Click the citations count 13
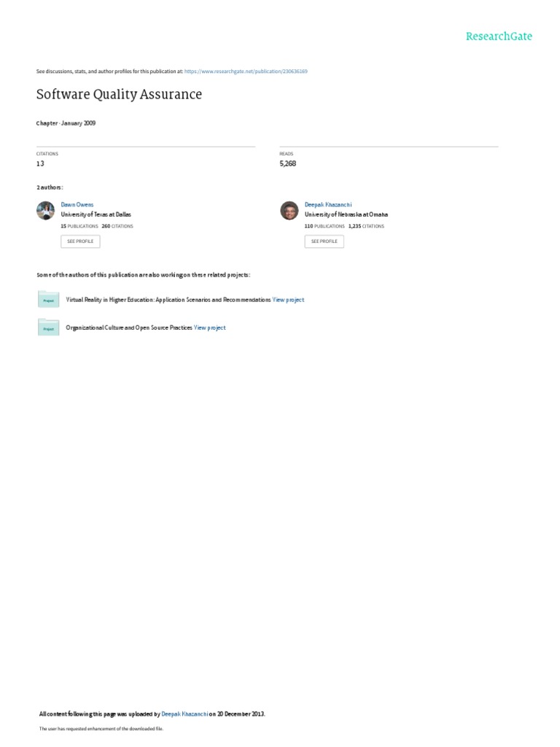The height and width of the screenshot is (747, 560). point(40,164)
